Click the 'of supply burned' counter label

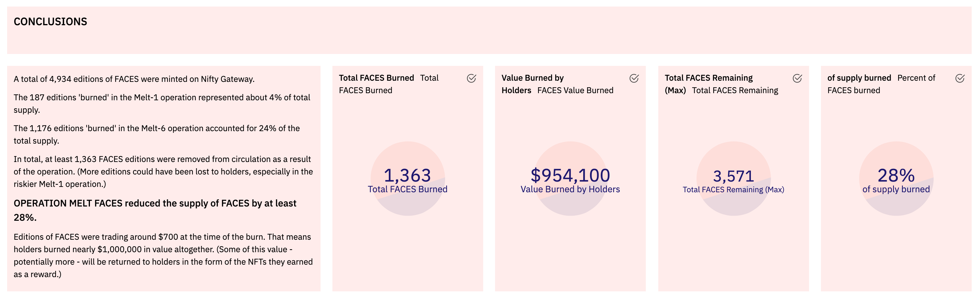[896, 189]
